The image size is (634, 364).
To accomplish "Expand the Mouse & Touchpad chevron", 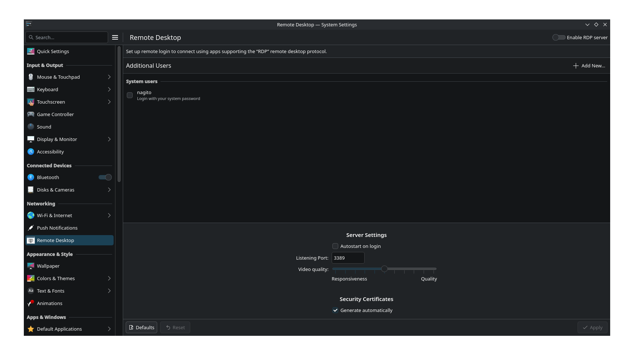I will (x=109, y=77).
